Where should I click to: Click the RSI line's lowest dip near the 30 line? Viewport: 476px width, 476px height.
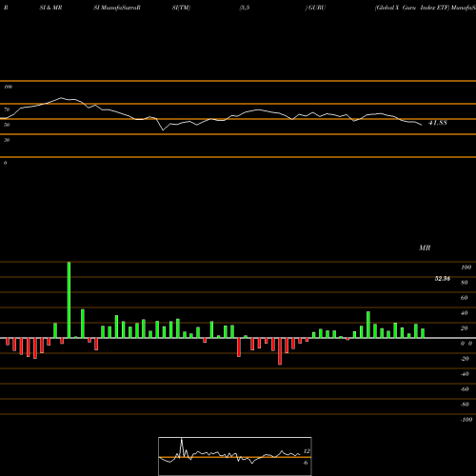[163, 130]
